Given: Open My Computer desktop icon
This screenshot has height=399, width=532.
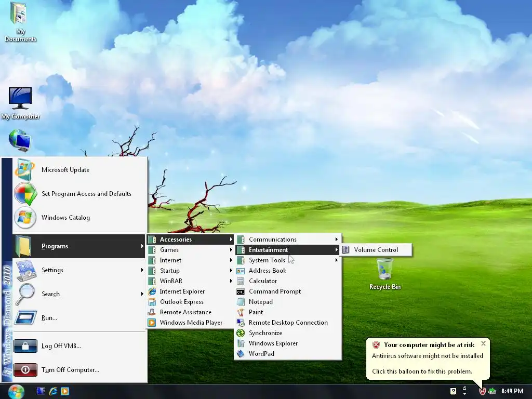Looking at the screenshot, I should tap(20, 103).
